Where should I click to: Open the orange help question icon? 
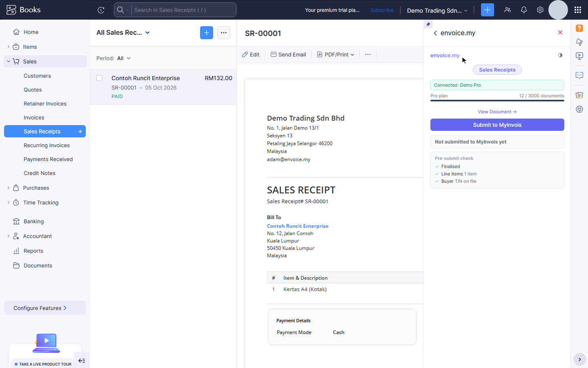point(579,28)
